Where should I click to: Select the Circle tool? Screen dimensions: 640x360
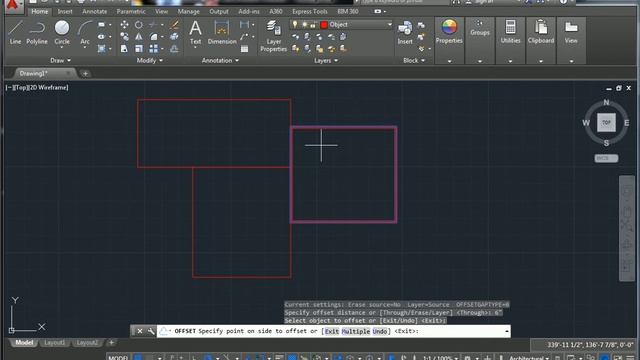pos(62,33)
